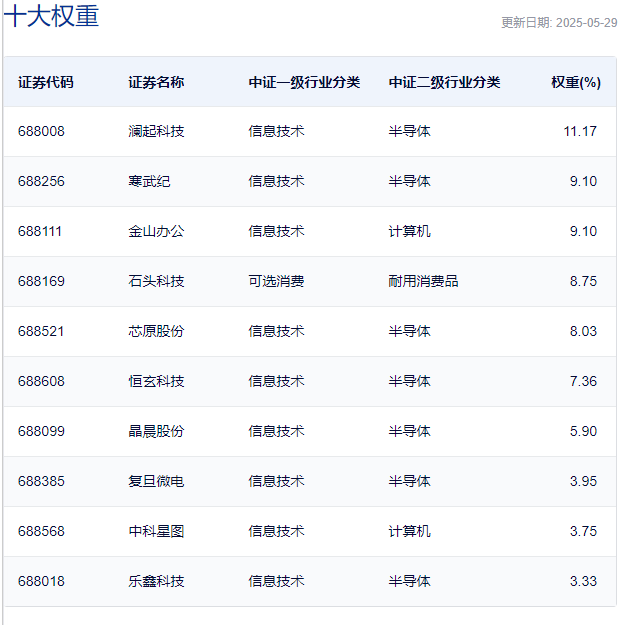Click 信息技术 in the 澜起科技 row
Screen dimensions: 624x625
(x=276, y=131)
